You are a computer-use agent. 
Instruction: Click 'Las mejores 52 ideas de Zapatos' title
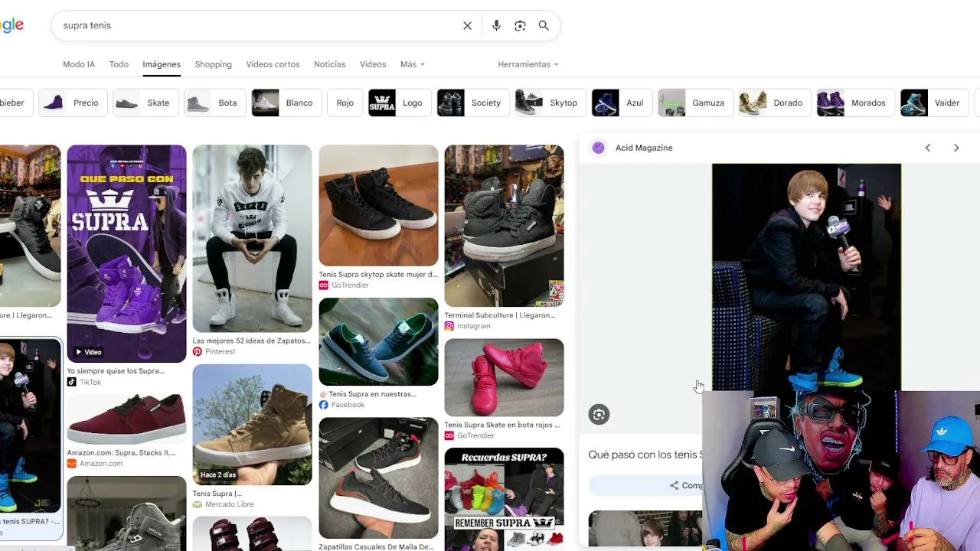click(x=252, y=341)
